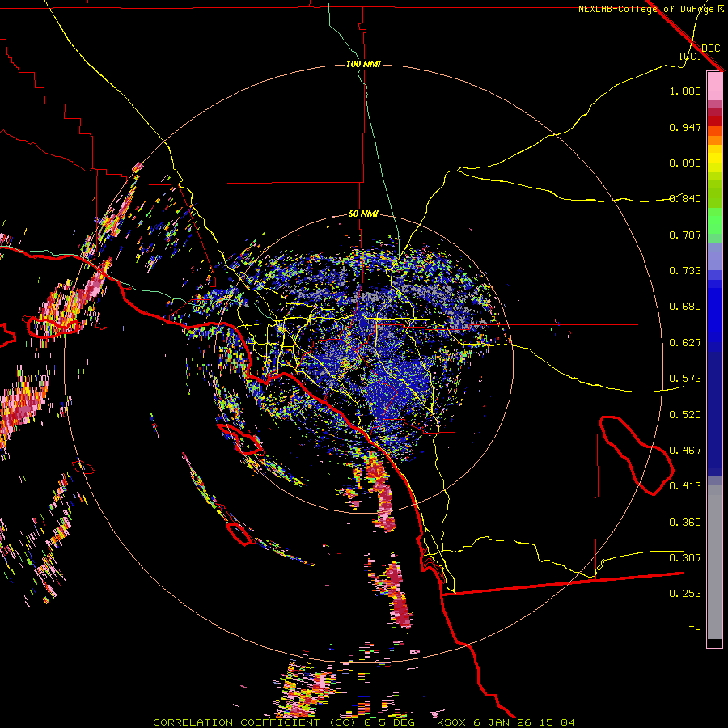Click the 100 NMI range ring label
The image size is (728, 728).
(x=363, y=64)
